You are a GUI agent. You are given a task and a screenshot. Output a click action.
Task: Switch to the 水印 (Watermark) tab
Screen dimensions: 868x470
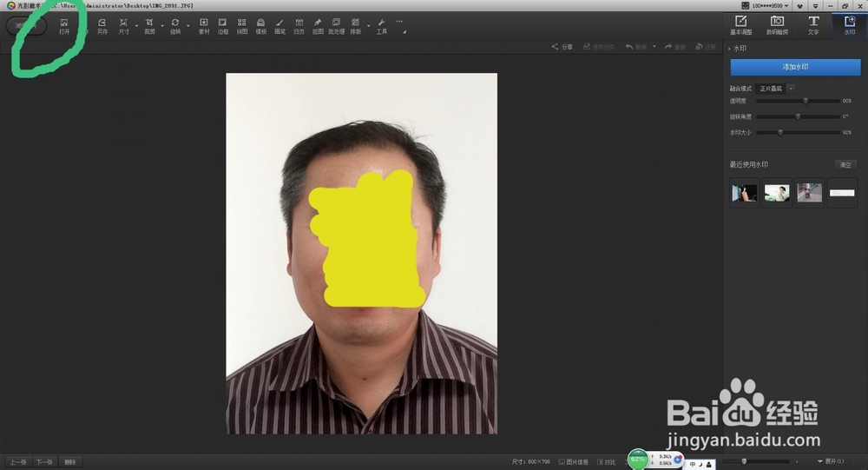click(x=850, y=25)
